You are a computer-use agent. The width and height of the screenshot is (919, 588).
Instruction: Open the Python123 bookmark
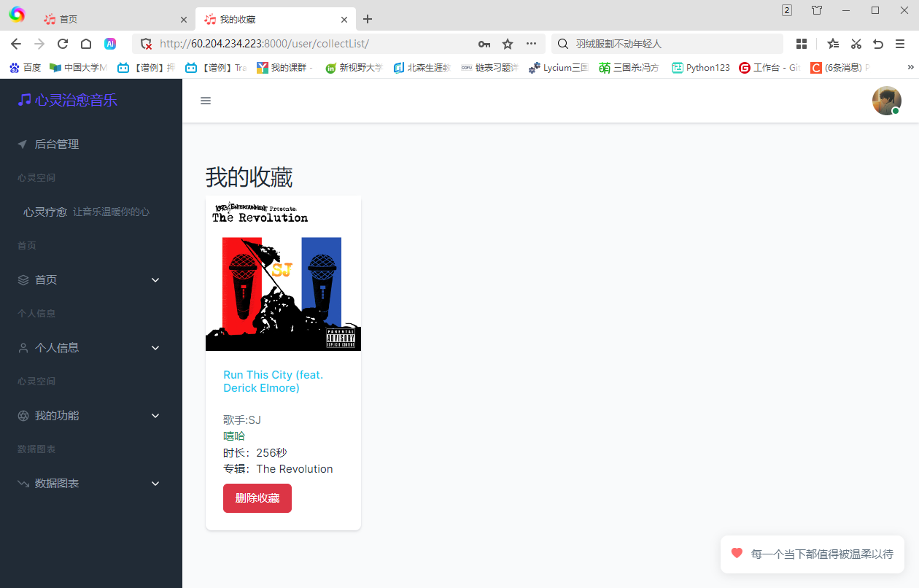pos(701,68)
